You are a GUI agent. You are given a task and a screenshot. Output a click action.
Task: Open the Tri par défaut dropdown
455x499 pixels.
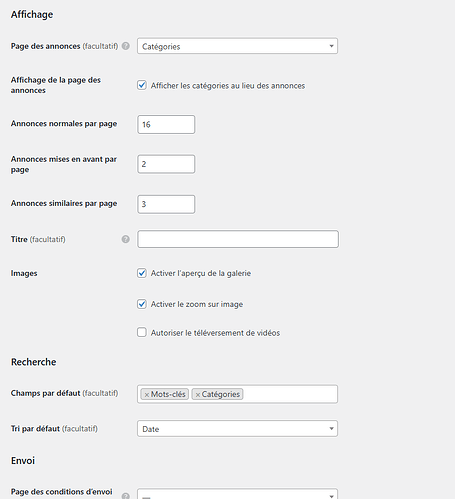click(x=237, y=429)
